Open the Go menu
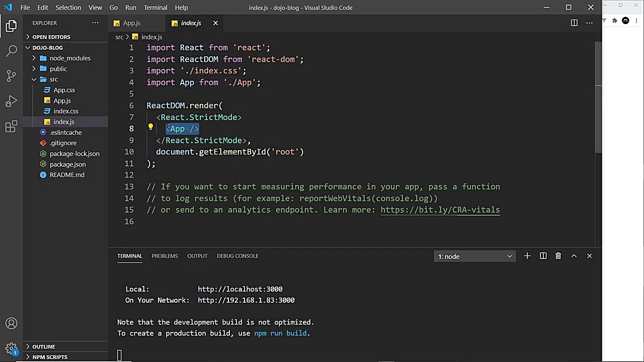644x362 pixels. tap(114, 8)
